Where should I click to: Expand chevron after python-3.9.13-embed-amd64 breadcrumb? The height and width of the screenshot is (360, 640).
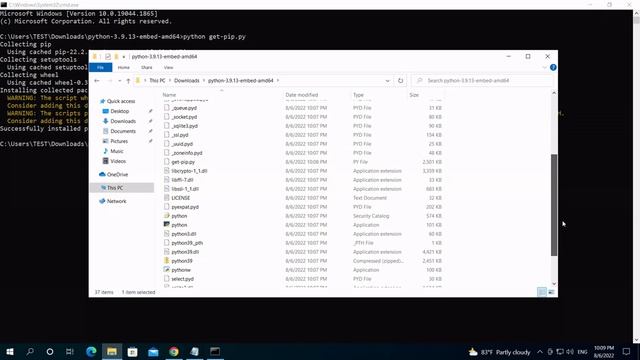(278, 81)
